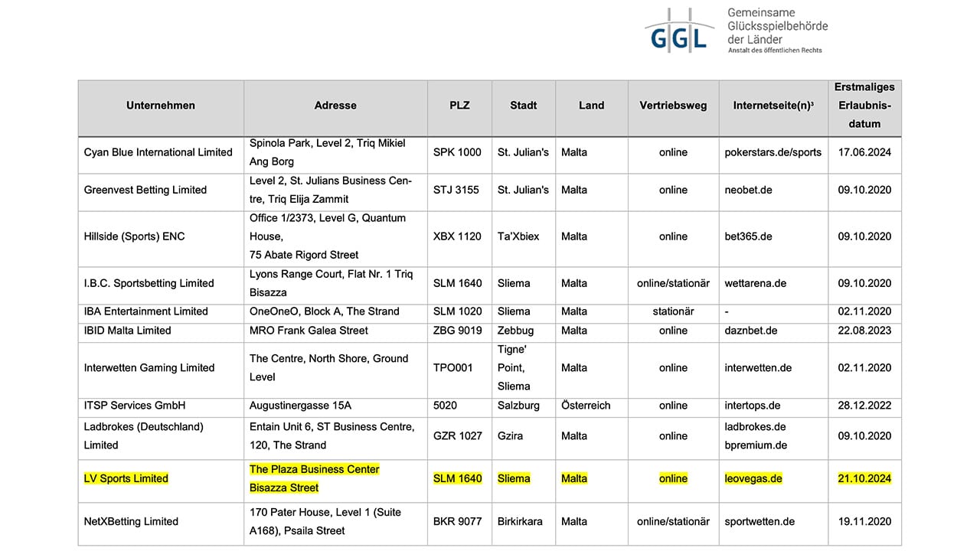This screenshot has width=980, height=551.
Task: Click the 'GZR 1027' postal code
Action: coord(458,435)
